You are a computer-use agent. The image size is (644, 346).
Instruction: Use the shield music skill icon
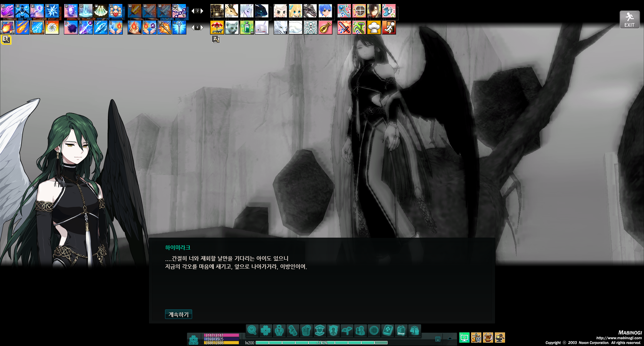(359, 11)
